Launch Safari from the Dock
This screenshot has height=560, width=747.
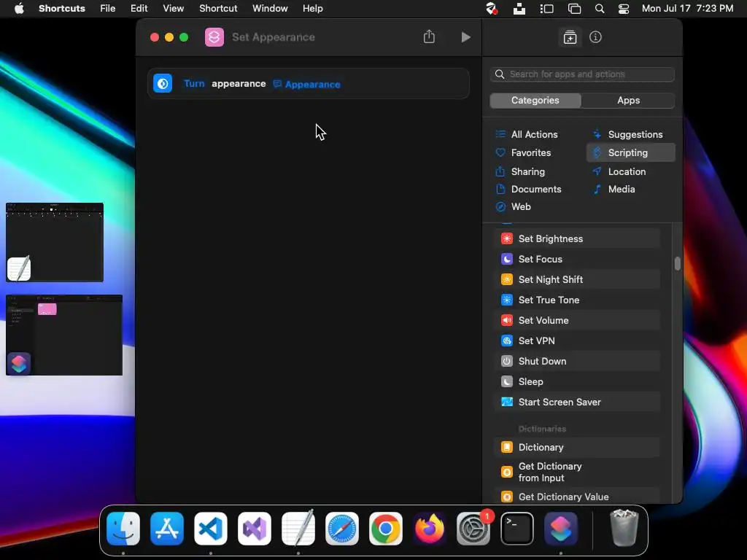(342, 529)
